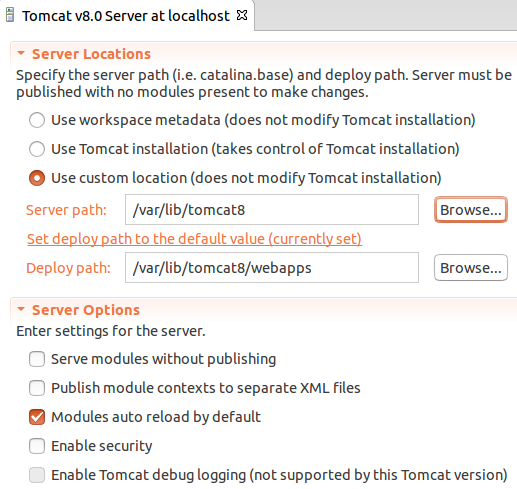The height and width of the screenshot is (489, 517).
Task: Click Enable Tomcat debug logging checkbox
Action: point(37,475)
